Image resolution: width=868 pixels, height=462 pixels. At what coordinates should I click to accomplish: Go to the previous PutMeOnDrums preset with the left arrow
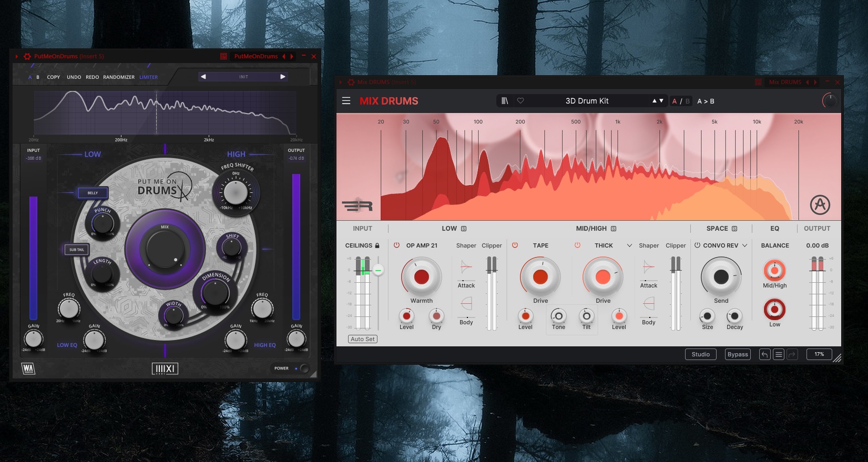point(203,77)
